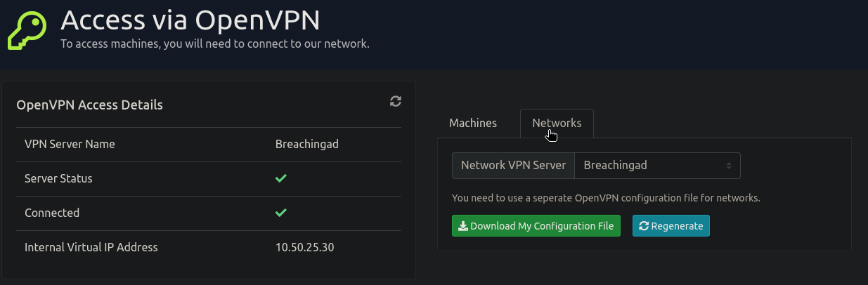Click the Server Status green checkmark
Screen dimensions: 868x285
[x=280, y=178]
